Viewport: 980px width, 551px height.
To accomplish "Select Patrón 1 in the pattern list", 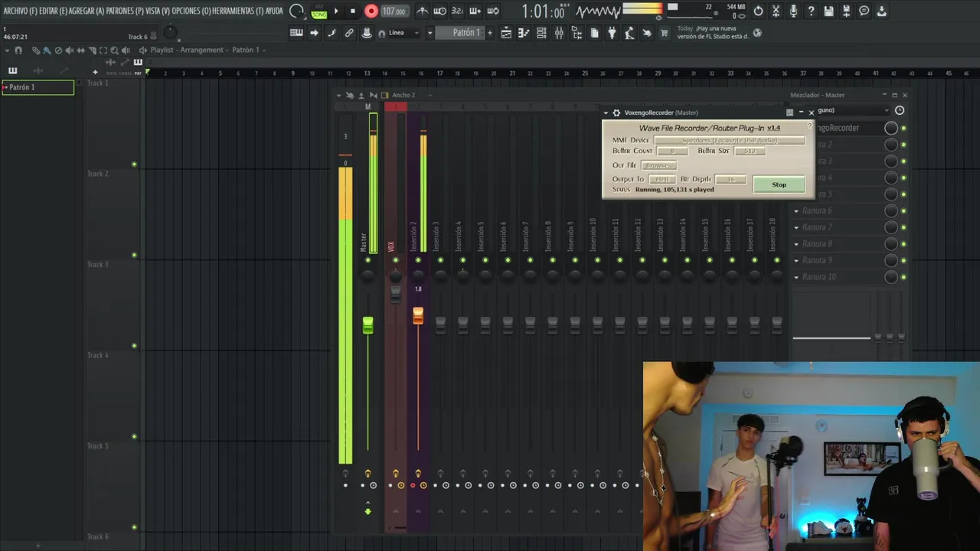I will pos(38,87).
